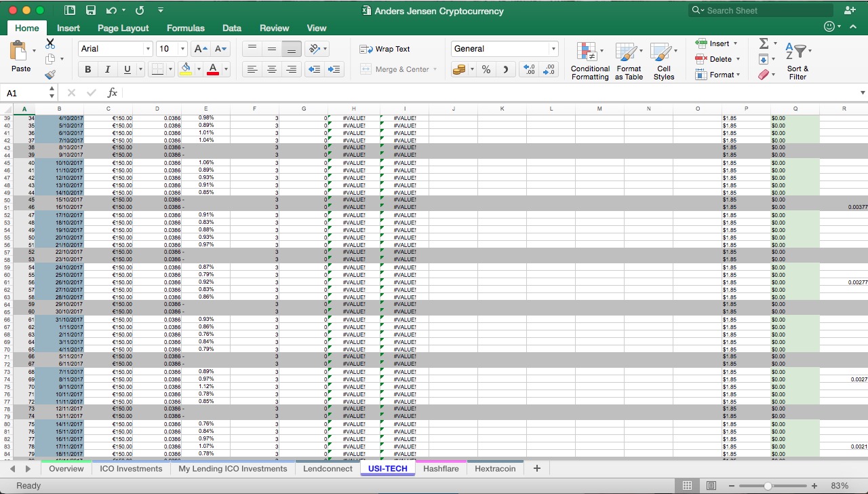
Task: Toggle italic formatting
Action: 107,69
